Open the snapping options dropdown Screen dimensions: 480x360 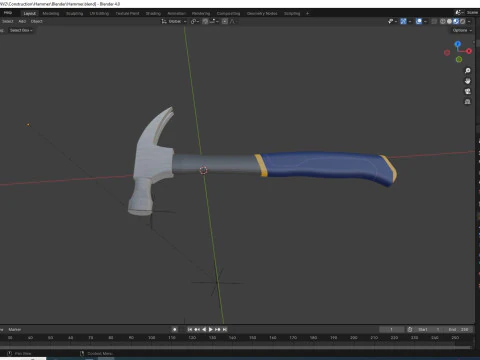tap(214, 21)
